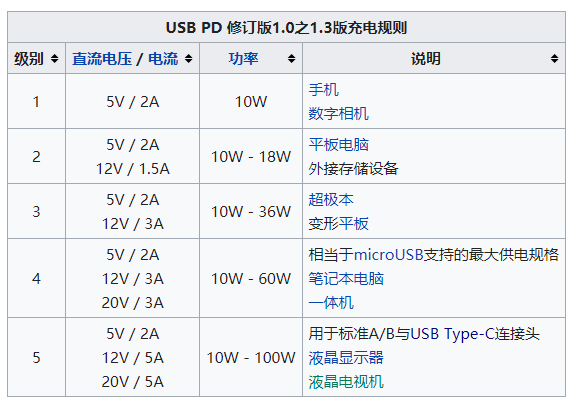Open the 液晶电视机 link
This screenshot has width=583, height=410.
[x=346, y=381]
